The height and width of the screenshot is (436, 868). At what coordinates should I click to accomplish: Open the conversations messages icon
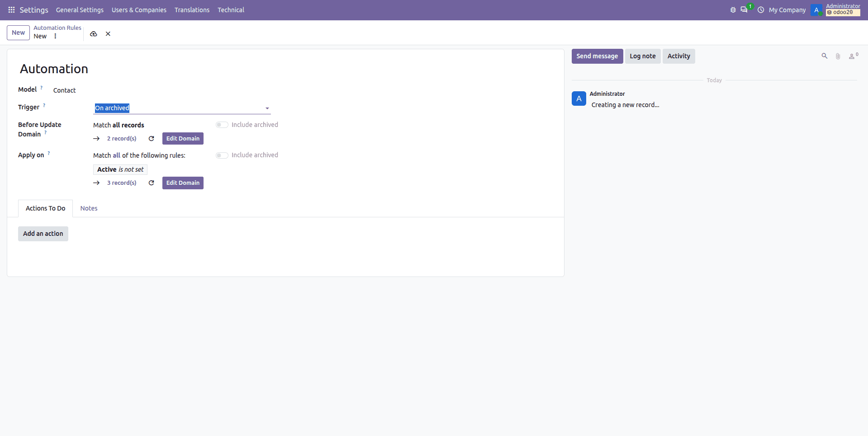(x=744, y=10)
